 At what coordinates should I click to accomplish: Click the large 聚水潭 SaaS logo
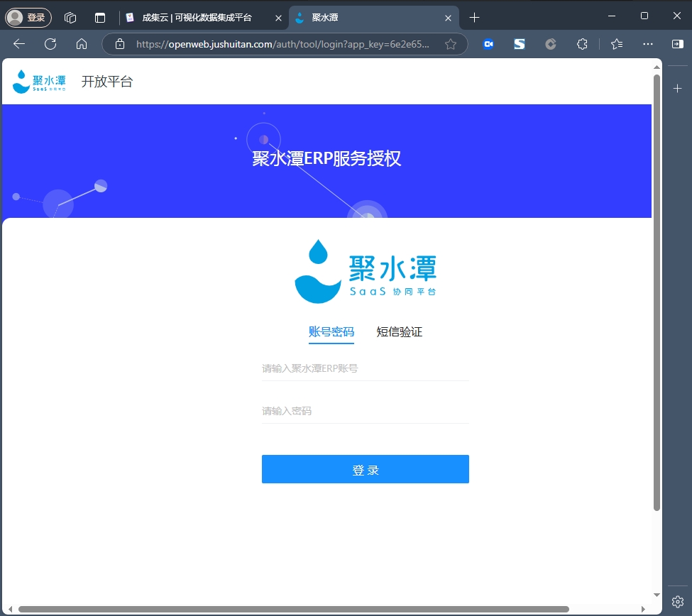[366, 271]
